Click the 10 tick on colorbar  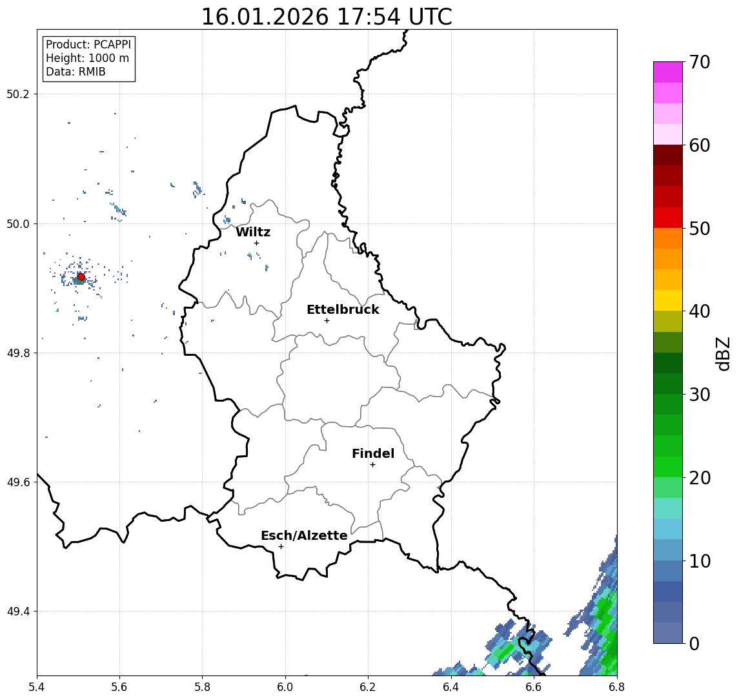click(700, 561)
